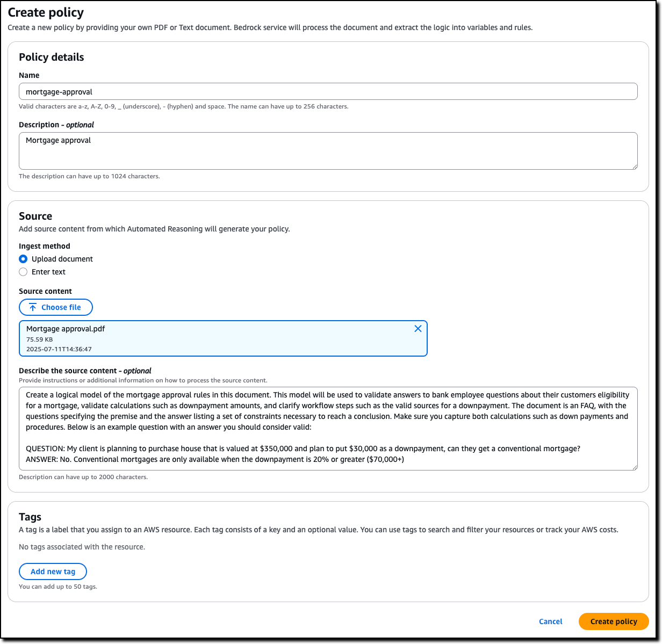662x644 pixels.
Task: Click the Ingest method label
Action: coord(45,246)
